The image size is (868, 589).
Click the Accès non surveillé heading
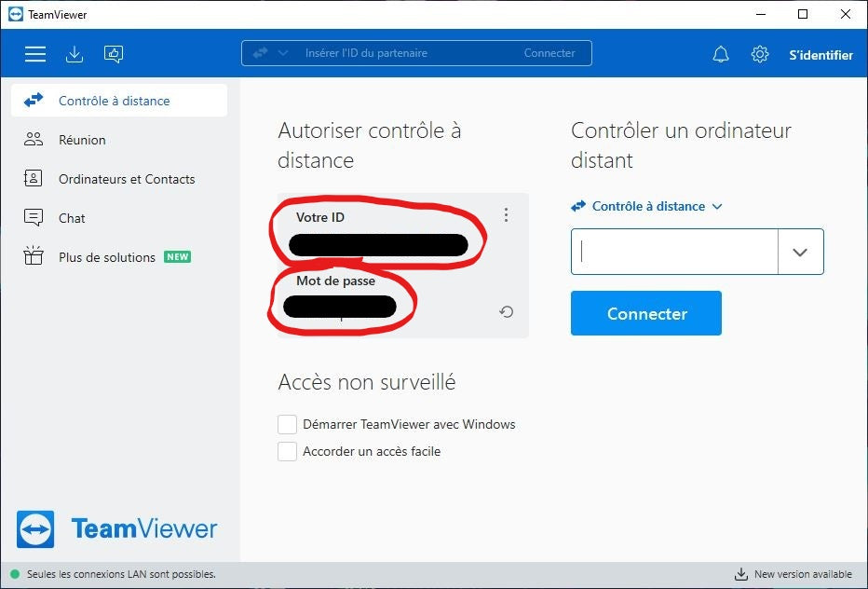[x=366, y=382]
